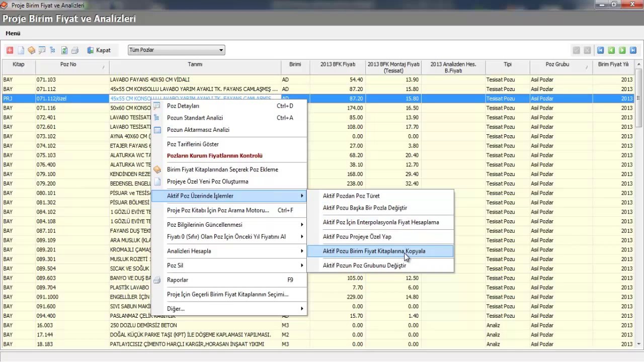Screen dimensions: 644x362
Task: Click the magnifier detail toolbar icon
Action: coord(42,50)
